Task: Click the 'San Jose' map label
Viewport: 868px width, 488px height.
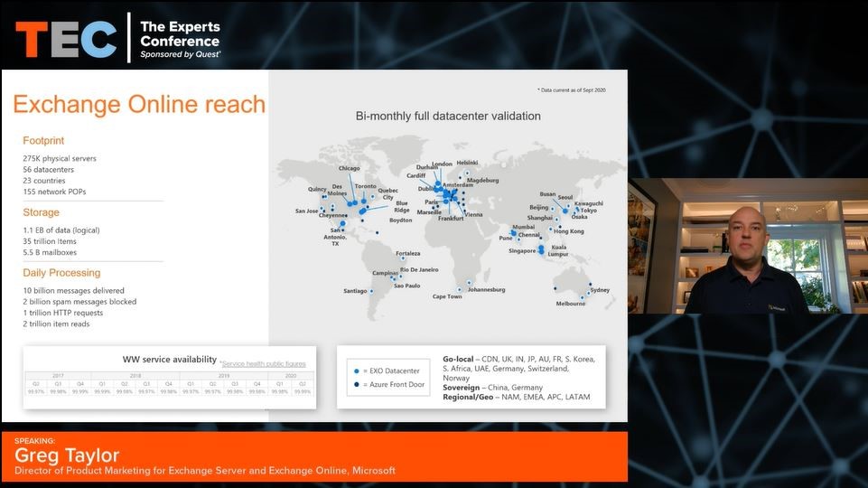Action: click(x=307, y=211)
